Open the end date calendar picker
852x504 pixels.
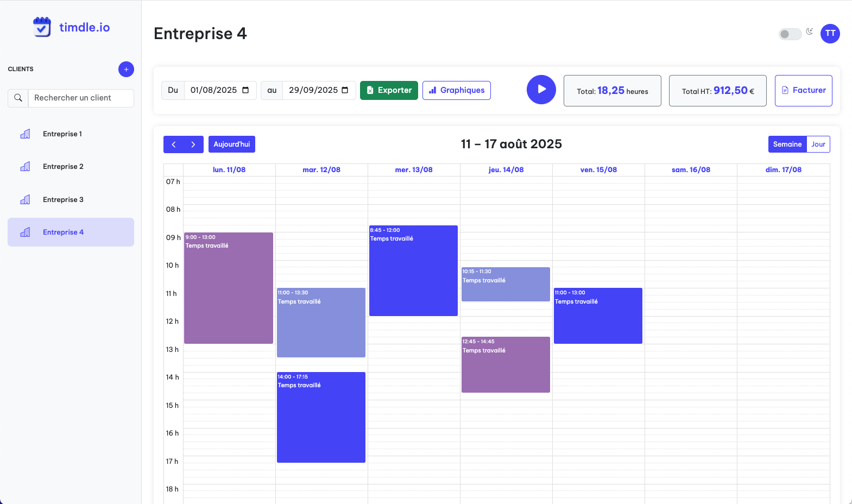click(x=345, y=90)
